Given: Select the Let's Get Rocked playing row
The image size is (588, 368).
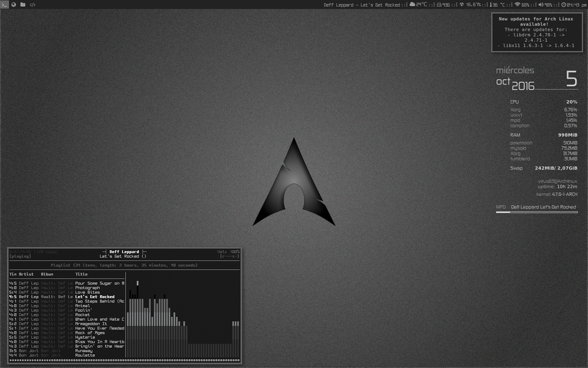Looking at the screenshot, I should 67,297.
